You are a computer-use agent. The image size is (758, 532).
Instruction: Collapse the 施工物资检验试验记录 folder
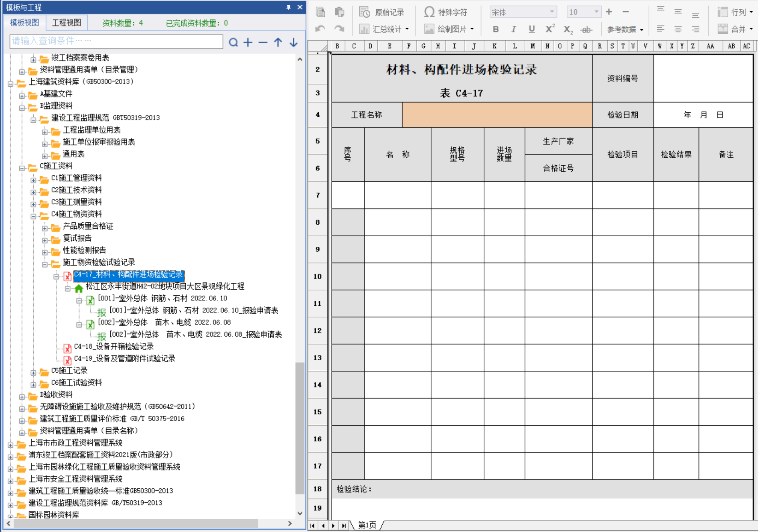click(x=45, y=264)
